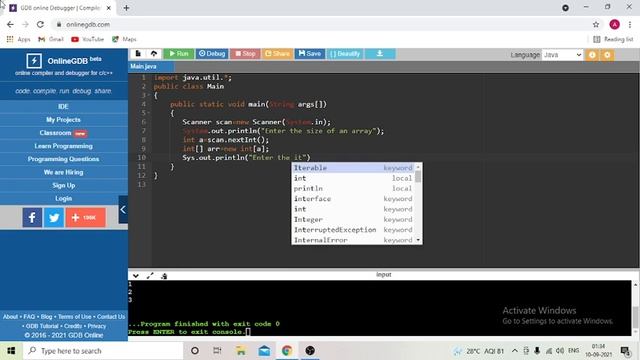Open Terms of Use footer link
This screenshot has height=360, width=640.
[x=74, y=317]
